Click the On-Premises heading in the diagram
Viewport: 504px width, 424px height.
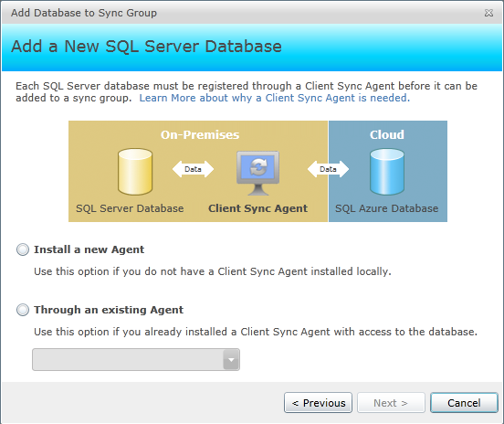coord(200,134)
